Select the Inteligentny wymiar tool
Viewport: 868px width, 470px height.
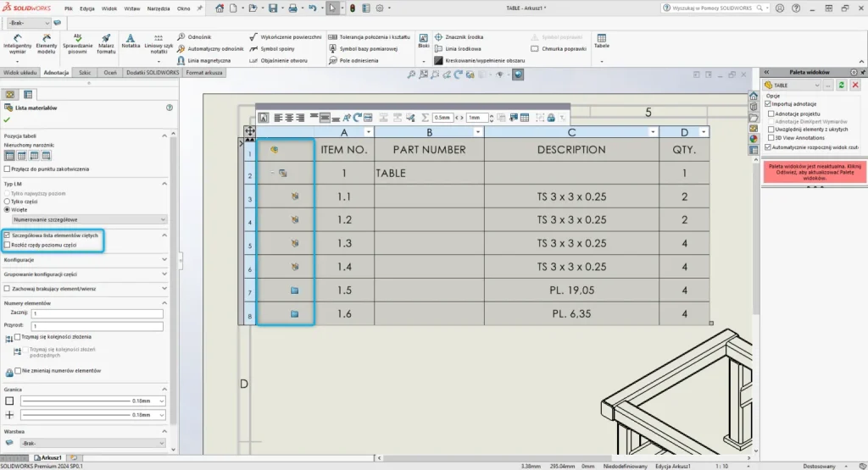click(17, 44)
